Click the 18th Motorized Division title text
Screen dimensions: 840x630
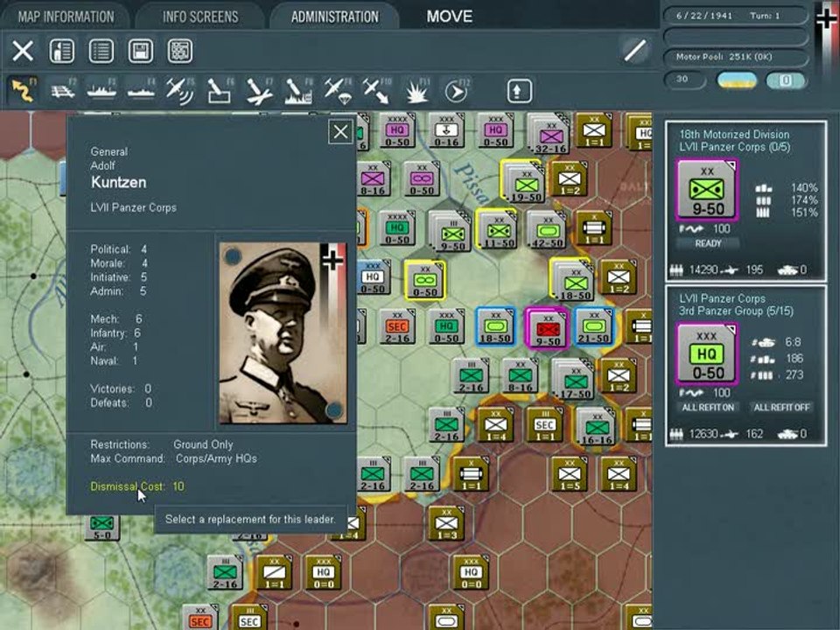click(x=734, y=135)
